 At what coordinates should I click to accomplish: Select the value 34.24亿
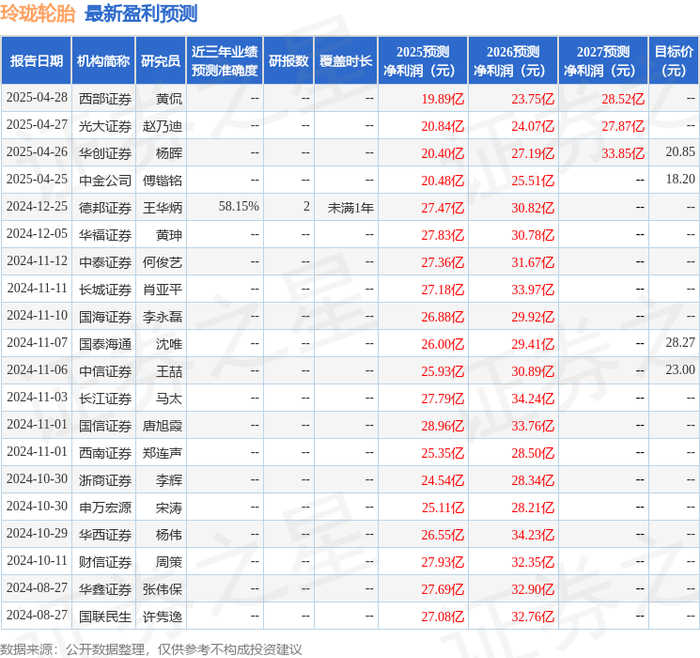pos(533,399)
